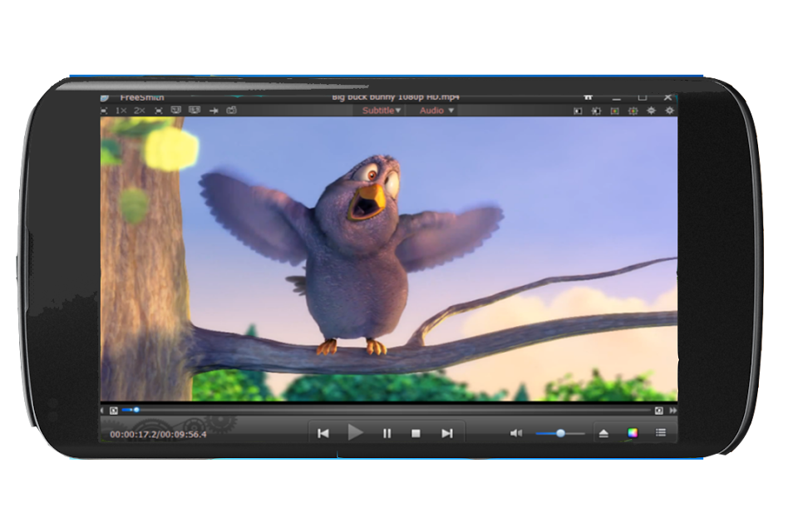Maximize the player window

643,96
